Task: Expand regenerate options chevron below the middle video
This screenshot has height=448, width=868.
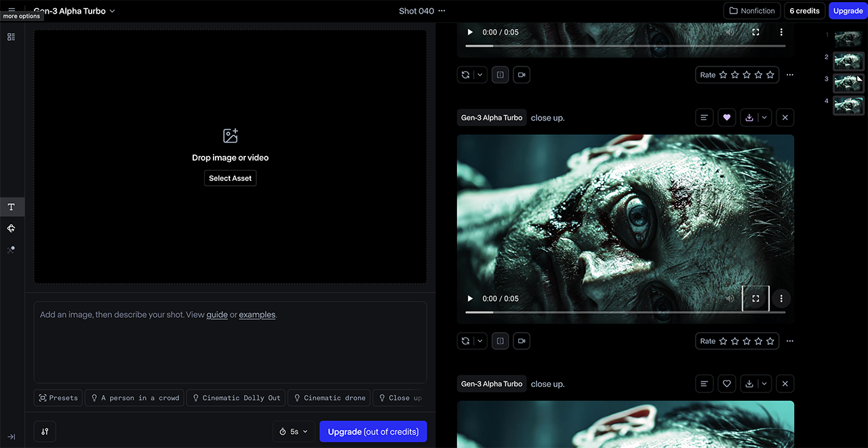Action: [x=480, y=341]
